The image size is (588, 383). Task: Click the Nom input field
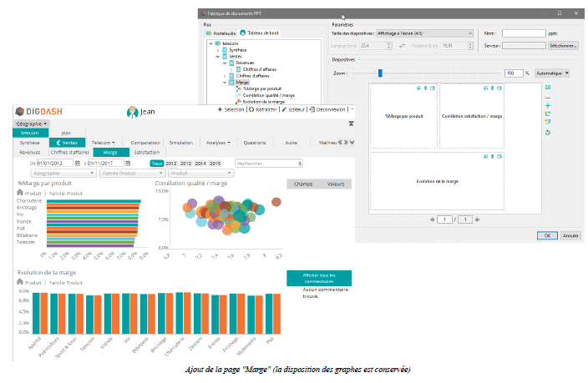pyautogui.click(x=524, y=33)
